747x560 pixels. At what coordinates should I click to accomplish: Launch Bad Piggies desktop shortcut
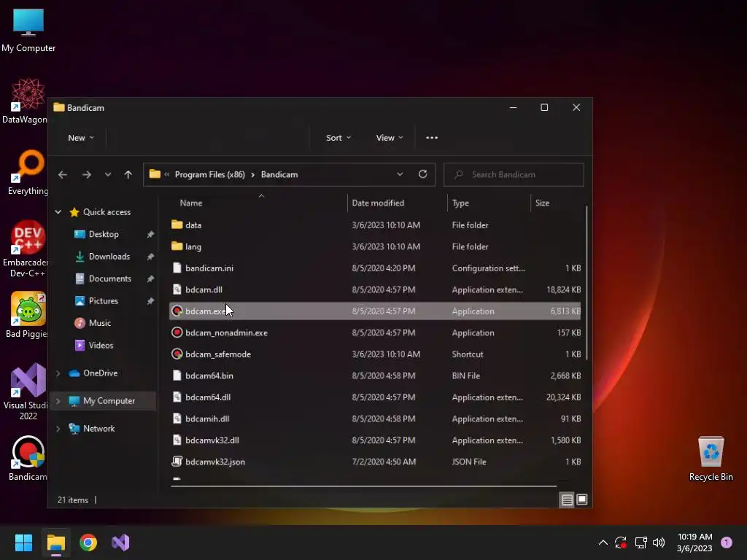(27, 315)
